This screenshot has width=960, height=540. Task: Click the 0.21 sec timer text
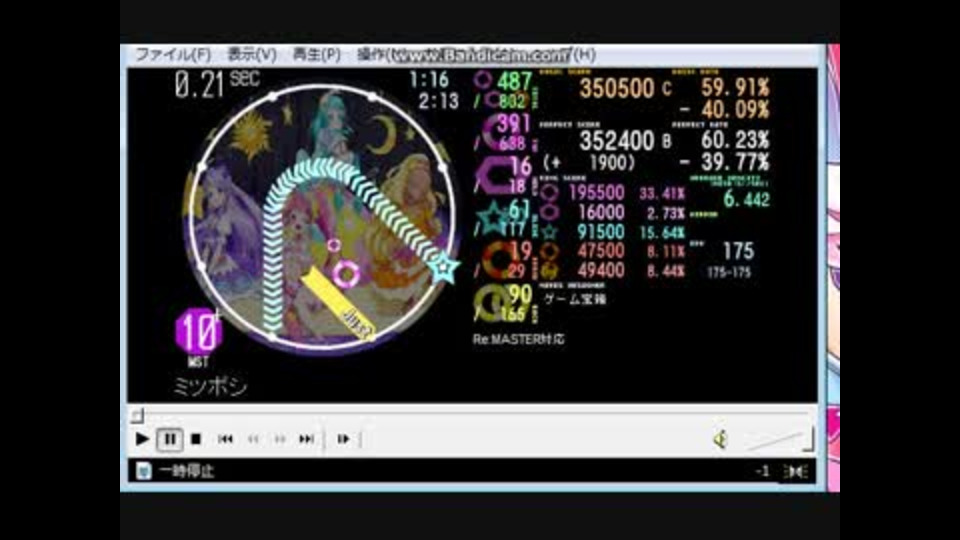coord(217,84)
